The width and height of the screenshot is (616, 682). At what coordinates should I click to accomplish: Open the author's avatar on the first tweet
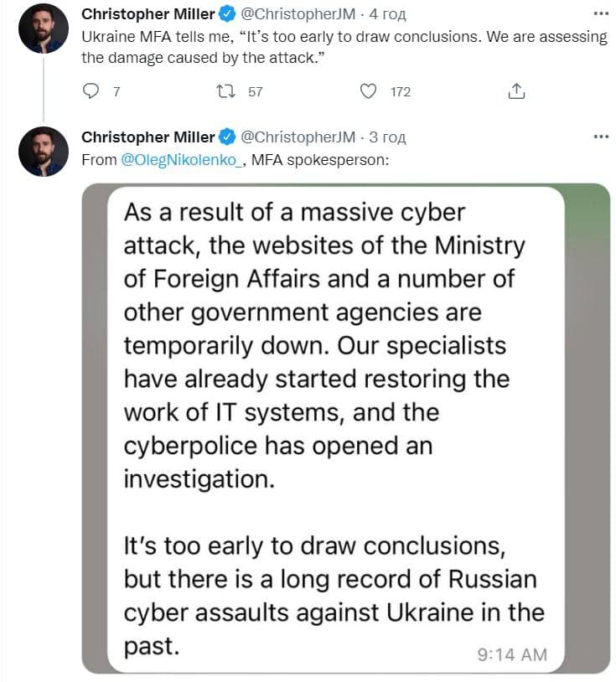pos(44,28)
